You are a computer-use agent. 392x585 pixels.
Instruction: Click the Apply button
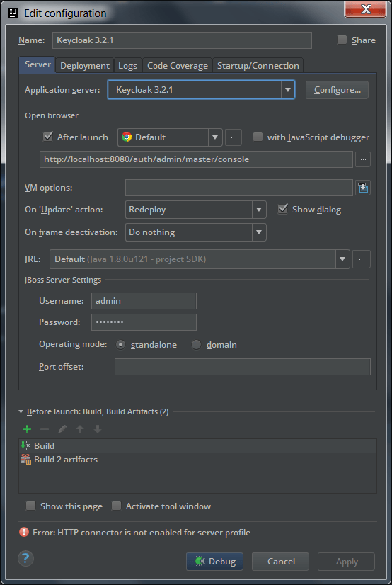[x=346, y=562]
